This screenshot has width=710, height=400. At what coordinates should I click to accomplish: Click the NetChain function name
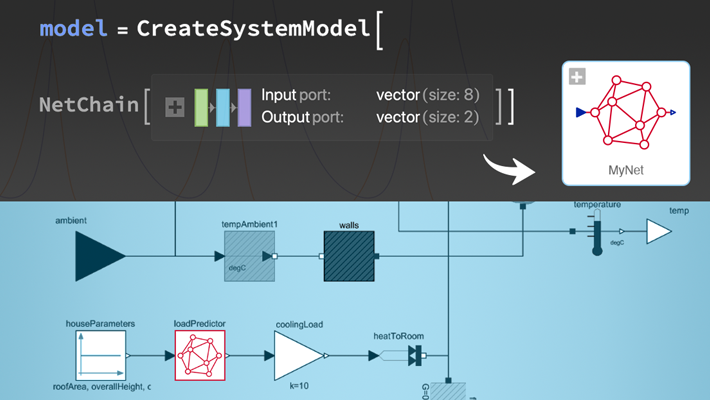coord(89,105)
